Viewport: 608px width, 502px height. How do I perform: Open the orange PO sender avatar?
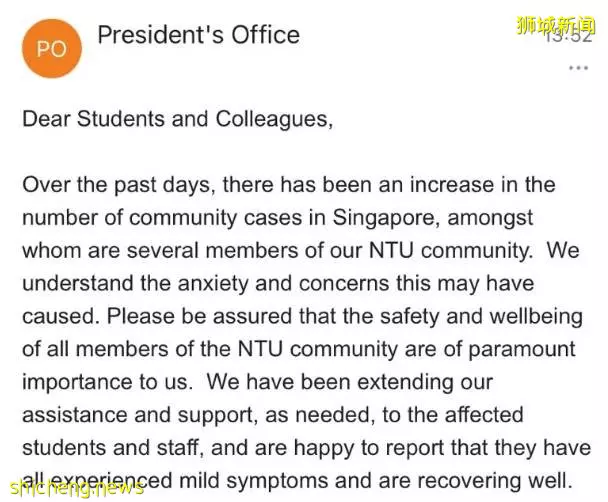pos(52,48)
